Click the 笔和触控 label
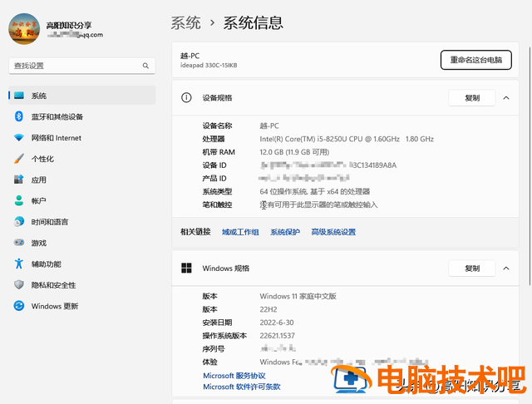 point(217,204)
